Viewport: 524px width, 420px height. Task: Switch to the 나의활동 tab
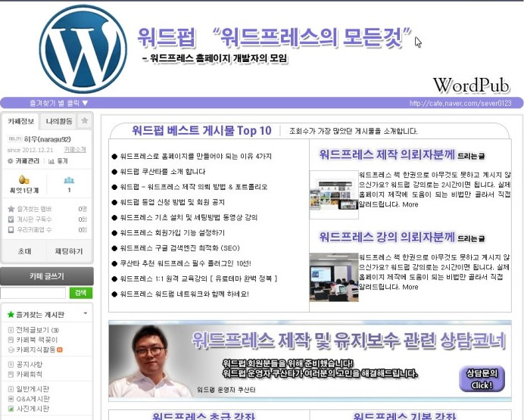tap(59, 121)
